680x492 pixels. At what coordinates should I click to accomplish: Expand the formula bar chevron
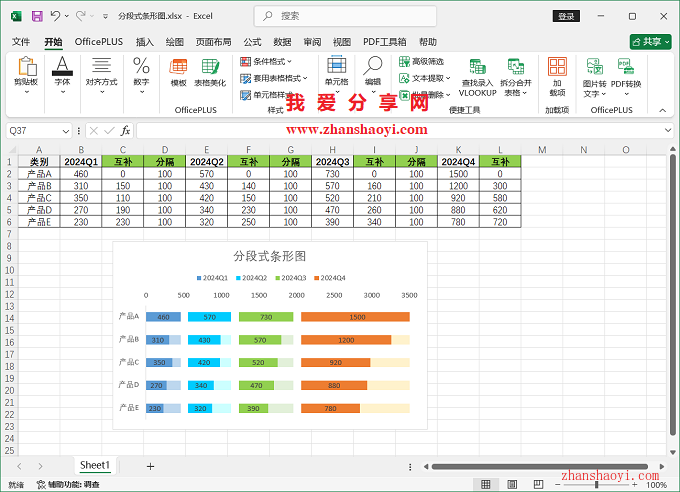click(x=668, y=130)
